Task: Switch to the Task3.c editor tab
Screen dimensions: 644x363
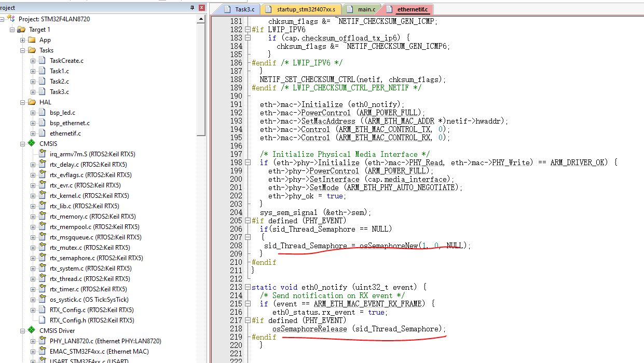Action: pyautogui.click(x=239, y=9)
